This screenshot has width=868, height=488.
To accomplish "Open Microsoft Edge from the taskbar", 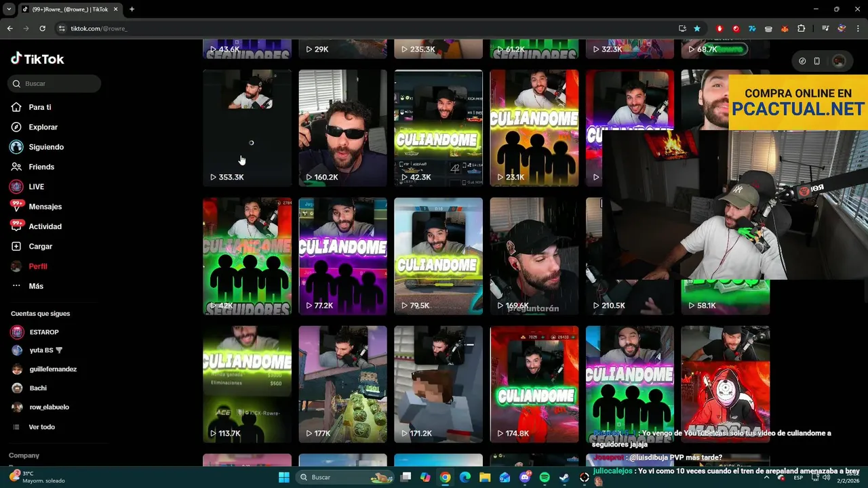I will [x=465, y=477].
